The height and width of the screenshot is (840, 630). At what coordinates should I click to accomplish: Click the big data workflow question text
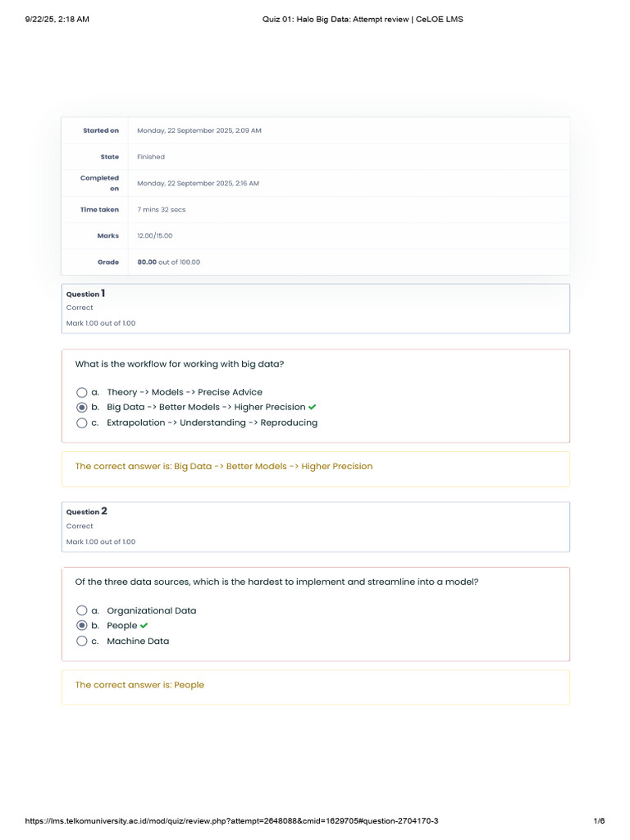(x=180, y=364)
